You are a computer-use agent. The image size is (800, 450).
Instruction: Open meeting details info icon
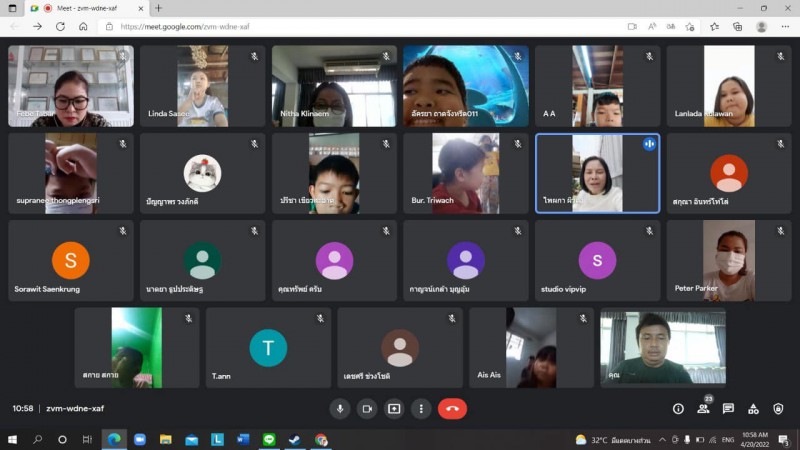click(x=678, y=408)
